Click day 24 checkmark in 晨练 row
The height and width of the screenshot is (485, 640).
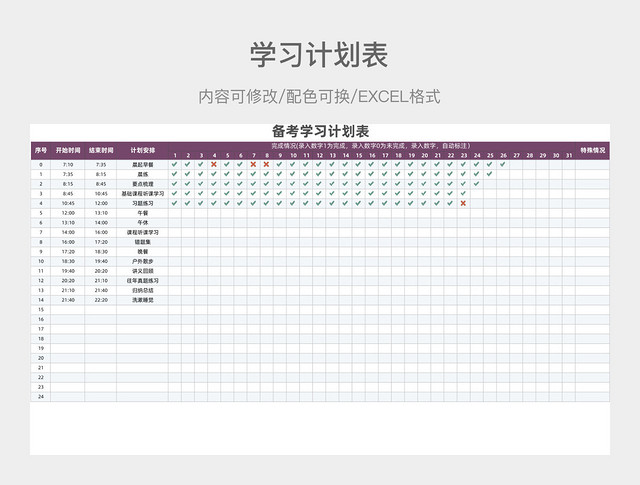[x=476, y=174]
